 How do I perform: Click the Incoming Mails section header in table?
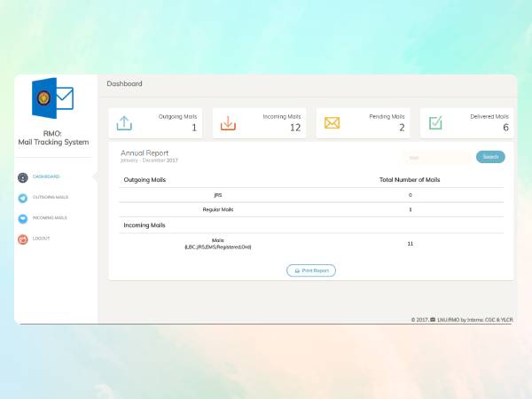(x=145, y=225)
